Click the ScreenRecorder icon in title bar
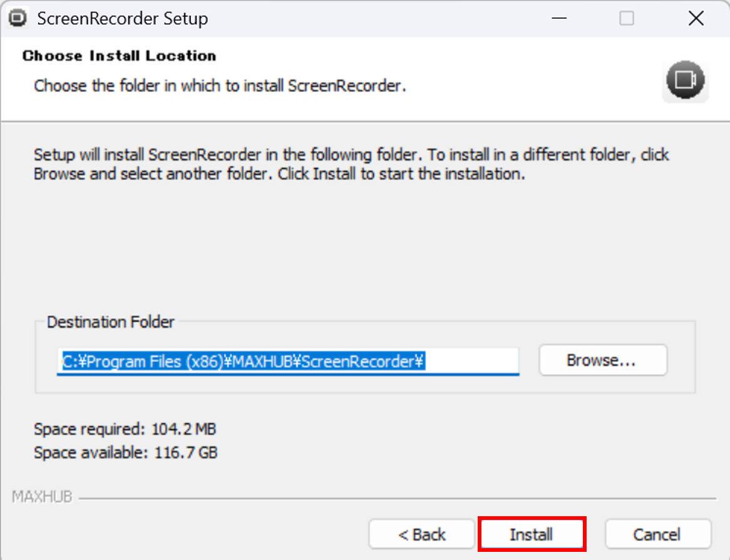 [18, 19]
